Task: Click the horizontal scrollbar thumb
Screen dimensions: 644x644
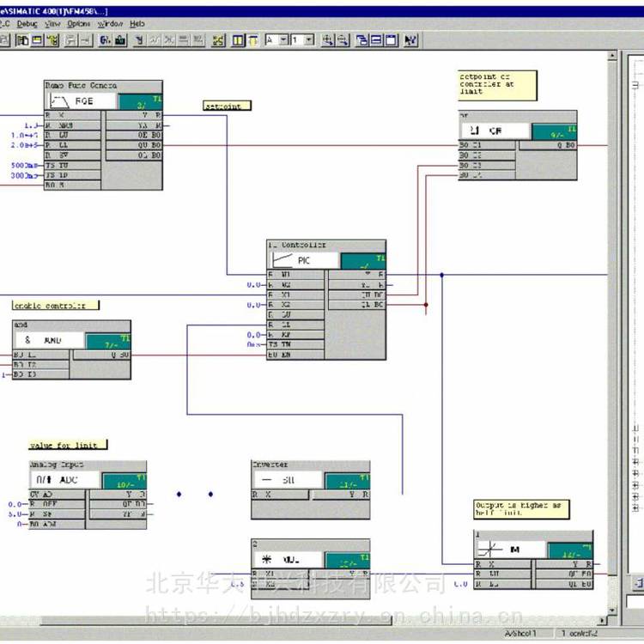Action: click(216, 620)
